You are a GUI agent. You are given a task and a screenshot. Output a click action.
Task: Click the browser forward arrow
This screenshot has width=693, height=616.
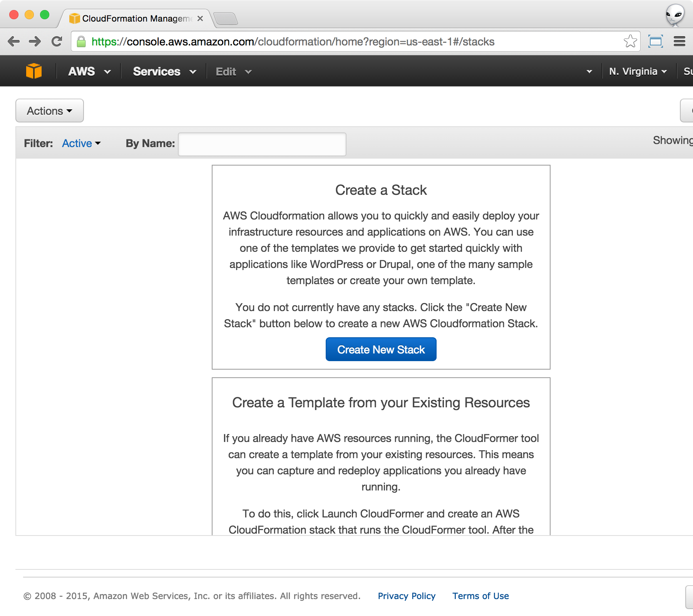pyautogui.click(x=35, y=42)
